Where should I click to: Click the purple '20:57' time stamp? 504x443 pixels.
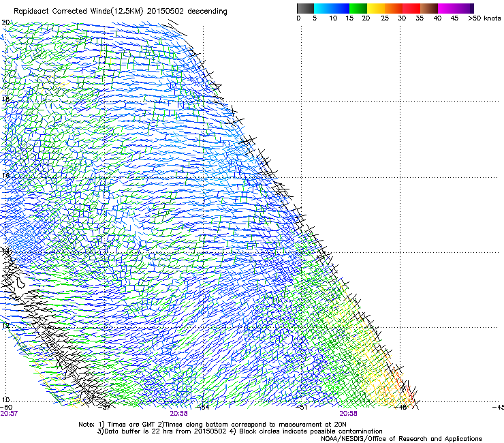pos(9,414)
